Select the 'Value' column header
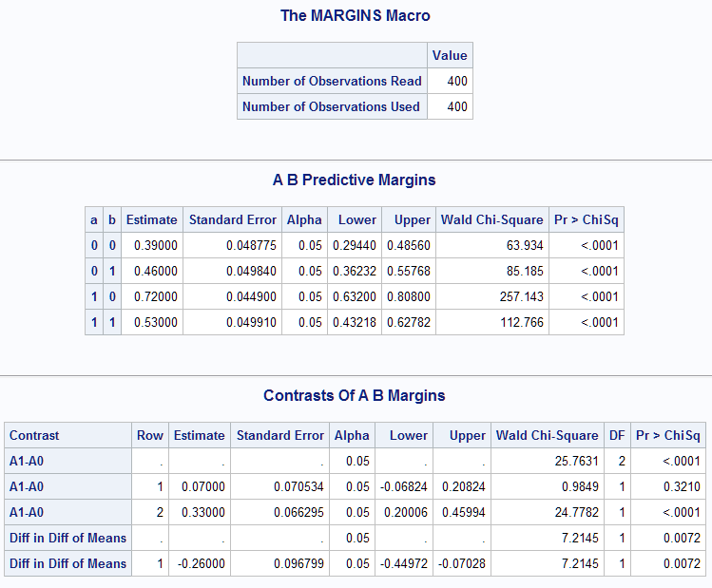The width and height of the screenshot is (712, 588). coord(450,55)
